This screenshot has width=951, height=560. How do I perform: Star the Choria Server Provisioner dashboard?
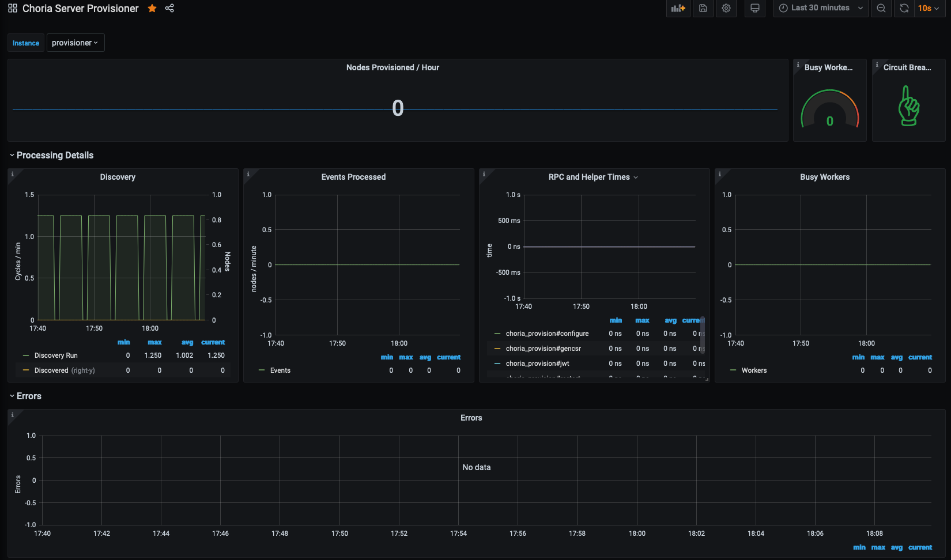[152, 8]
